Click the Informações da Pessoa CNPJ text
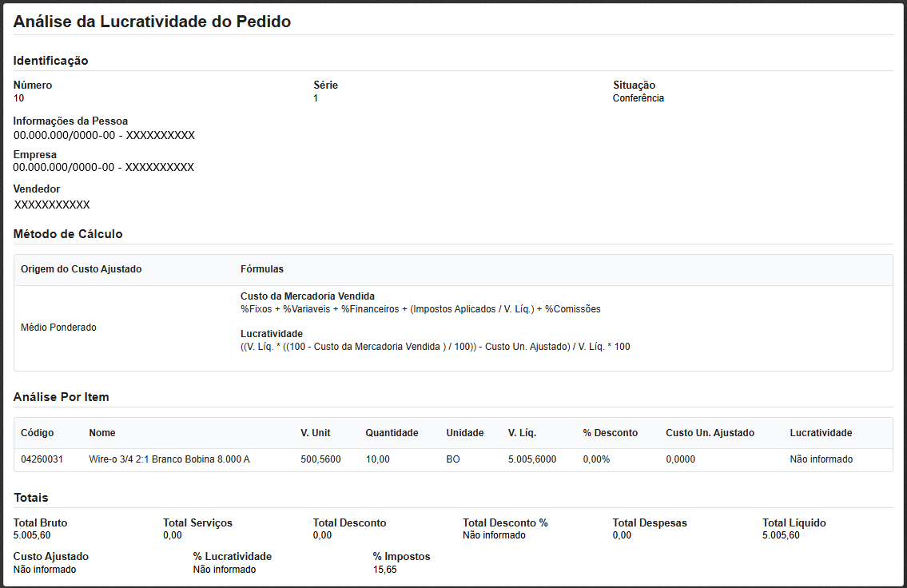The image size is (907, 588). coord(104,136)
